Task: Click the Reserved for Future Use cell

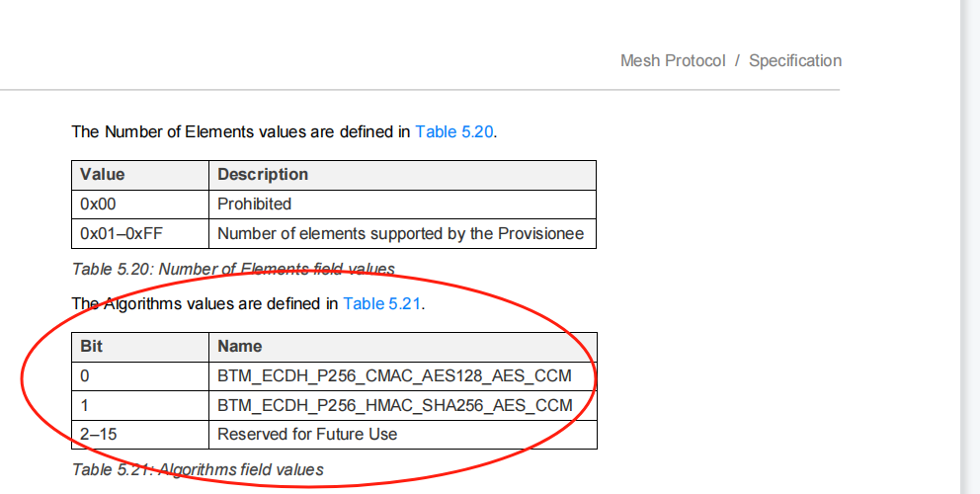Action: point(402,435)
